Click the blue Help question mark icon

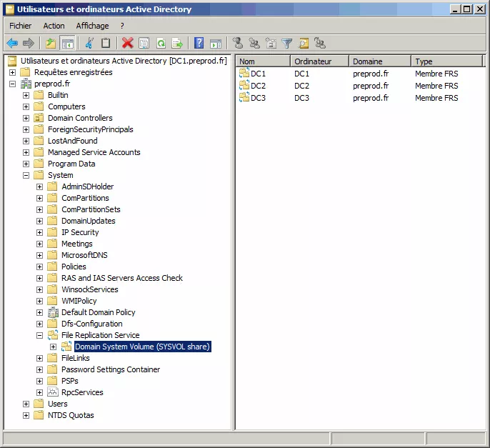pyautogui.click(x=199, y=43)
